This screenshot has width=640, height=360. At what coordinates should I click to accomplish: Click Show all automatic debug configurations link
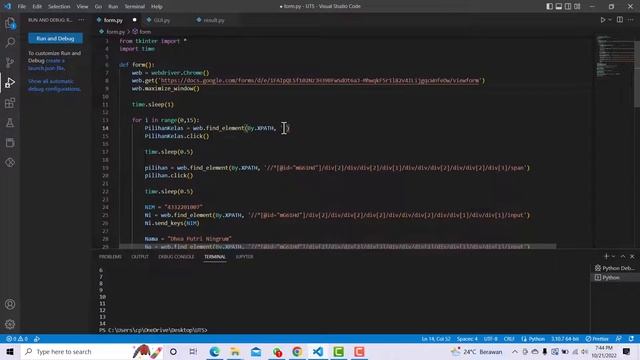(x=54, y=85)
